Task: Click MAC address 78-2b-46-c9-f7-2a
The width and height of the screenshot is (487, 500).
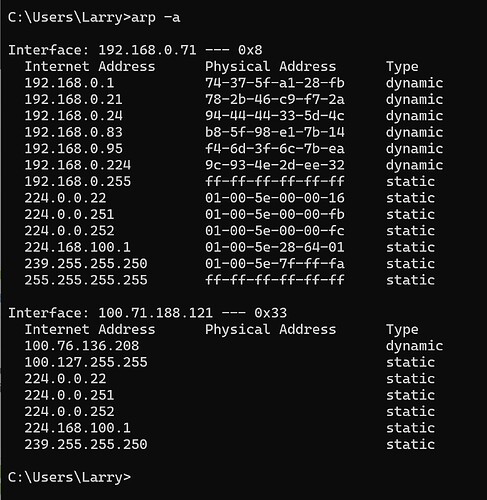Action: (x=275, y=99)
